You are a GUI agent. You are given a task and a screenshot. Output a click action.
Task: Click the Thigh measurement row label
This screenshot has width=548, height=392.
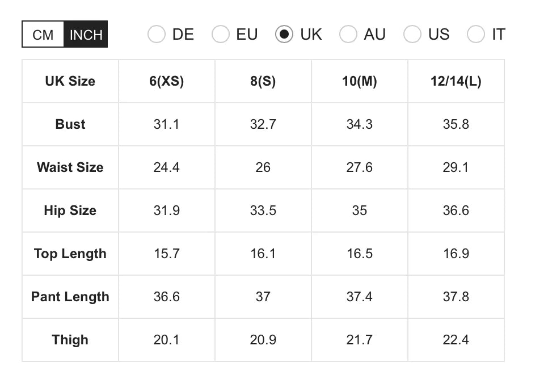pyautogui.click(x=70, y=340)
